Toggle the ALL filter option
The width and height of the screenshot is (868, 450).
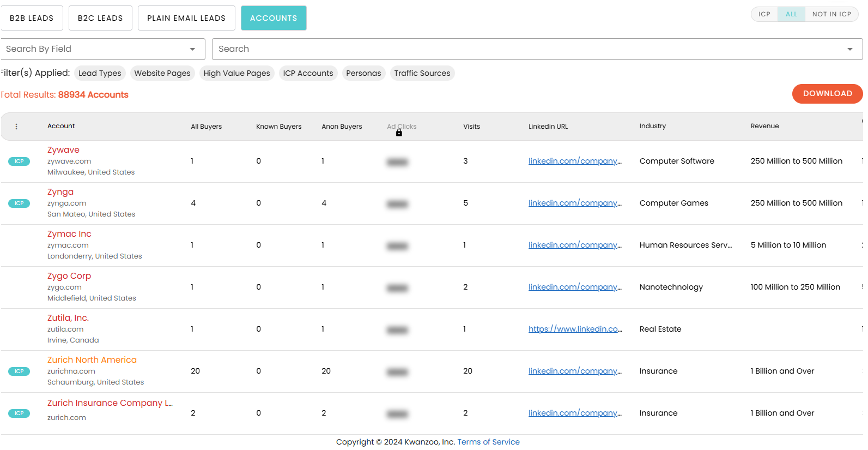point(791,14)
